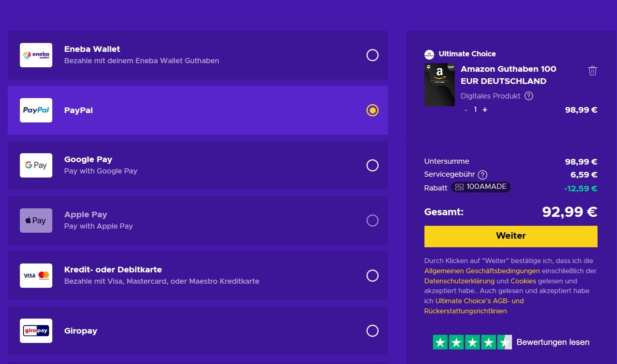This screenshot has height=364, width=617.
Task: Click Amazon Guthaben 100 EUR DEUTSCHLAND title
Action: (508, 75)
